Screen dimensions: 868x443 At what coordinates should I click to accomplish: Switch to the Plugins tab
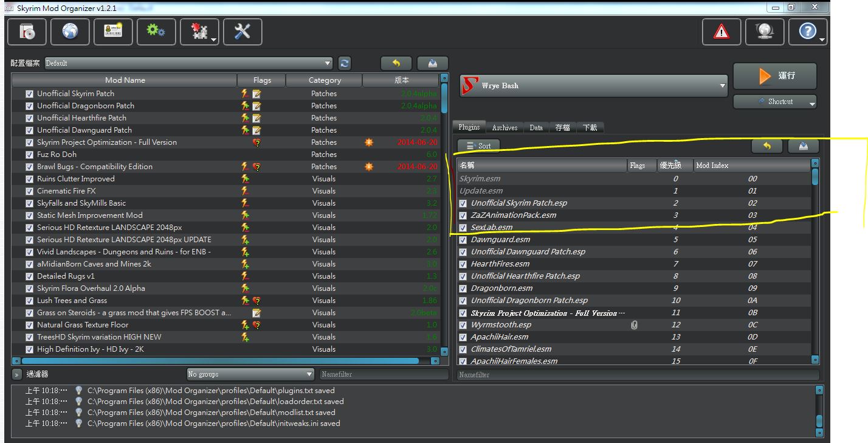tap(469, 127)
